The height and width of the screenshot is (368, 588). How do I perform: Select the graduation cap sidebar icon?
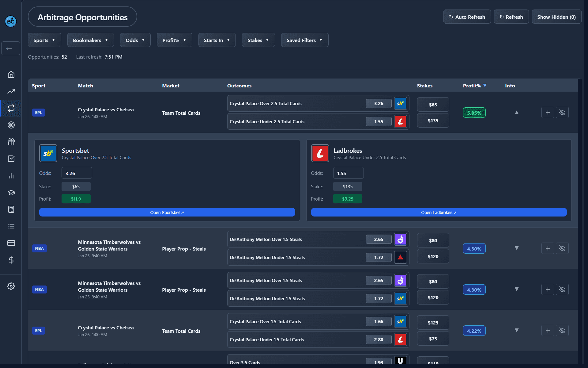click(x=11, y=193)
